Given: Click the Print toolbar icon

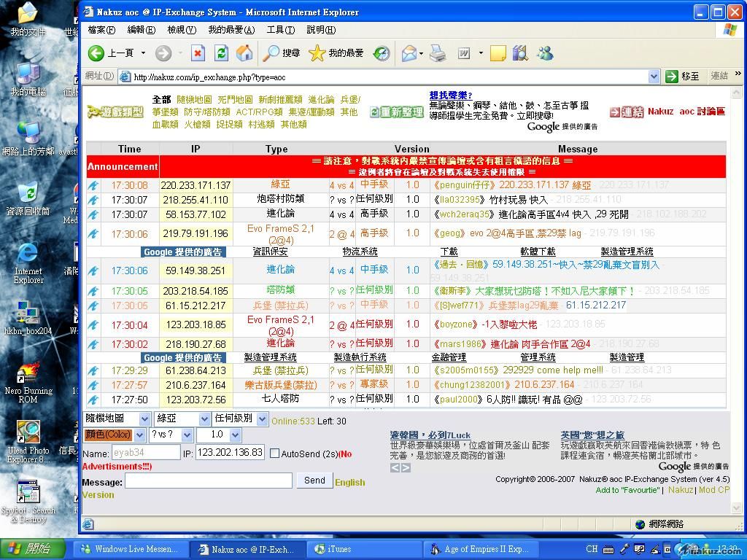Looking at the screenshot, I should point(438,52).
